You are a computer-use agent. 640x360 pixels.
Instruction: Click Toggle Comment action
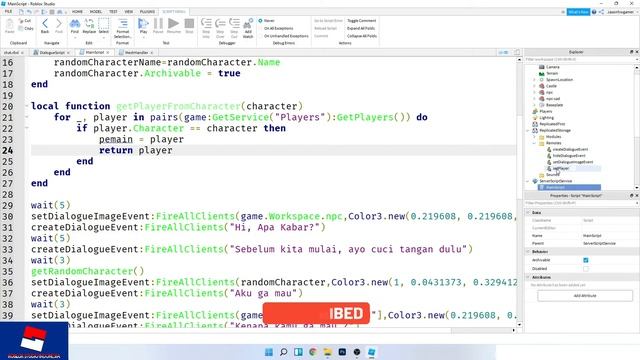coord(361,21)
